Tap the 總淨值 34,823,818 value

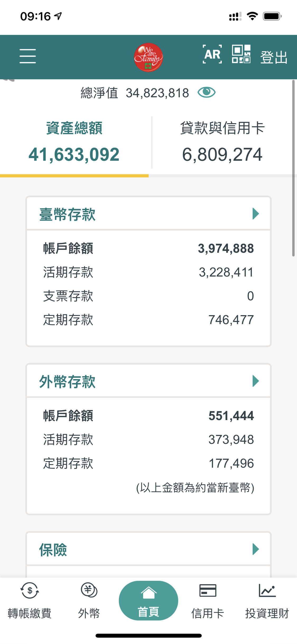[x=157, y=93]
